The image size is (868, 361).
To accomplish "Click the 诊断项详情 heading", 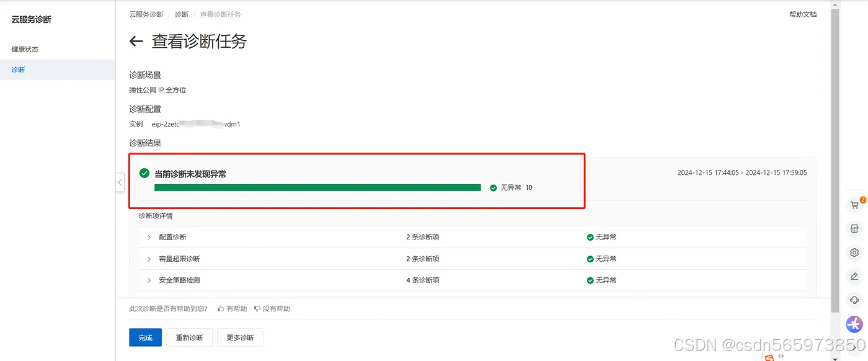I will 156,216.
